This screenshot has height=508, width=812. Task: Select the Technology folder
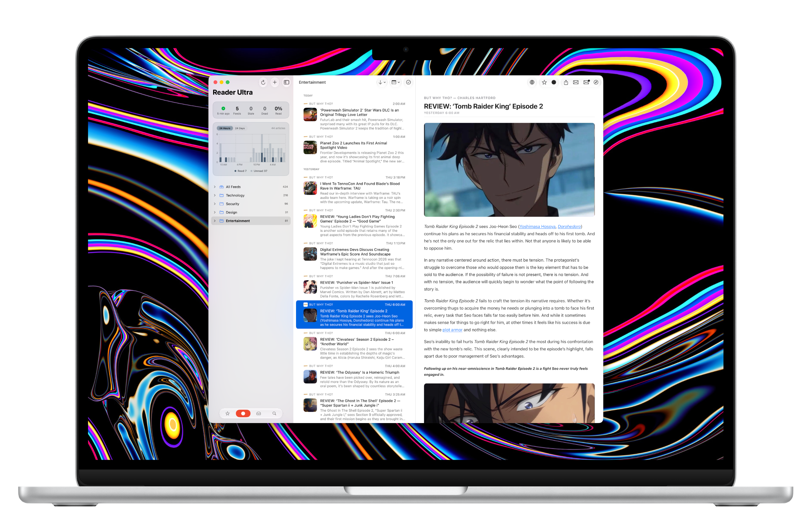(251, 195)
